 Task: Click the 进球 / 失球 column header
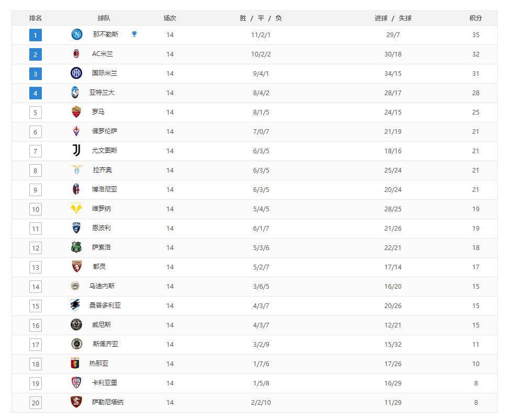pos(393,18)
